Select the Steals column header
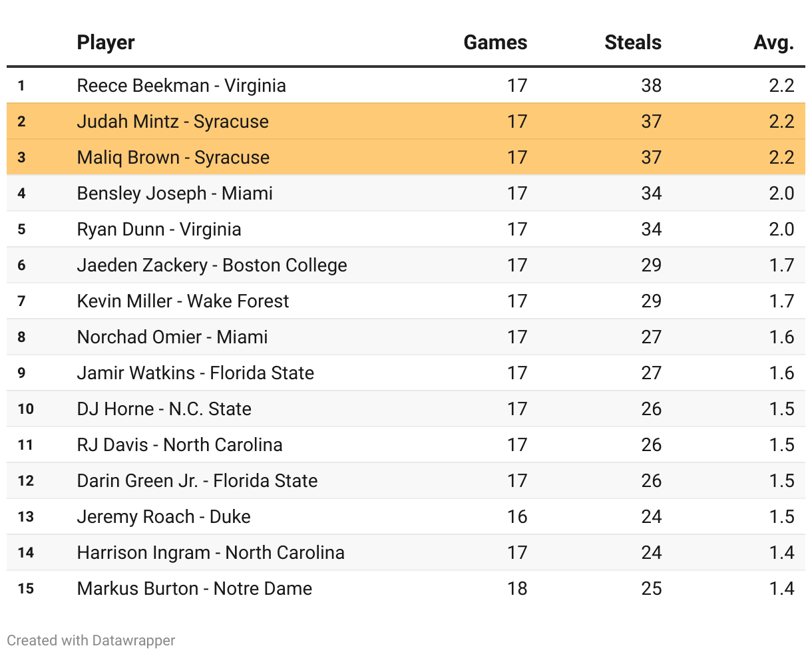 pos(632,43)
